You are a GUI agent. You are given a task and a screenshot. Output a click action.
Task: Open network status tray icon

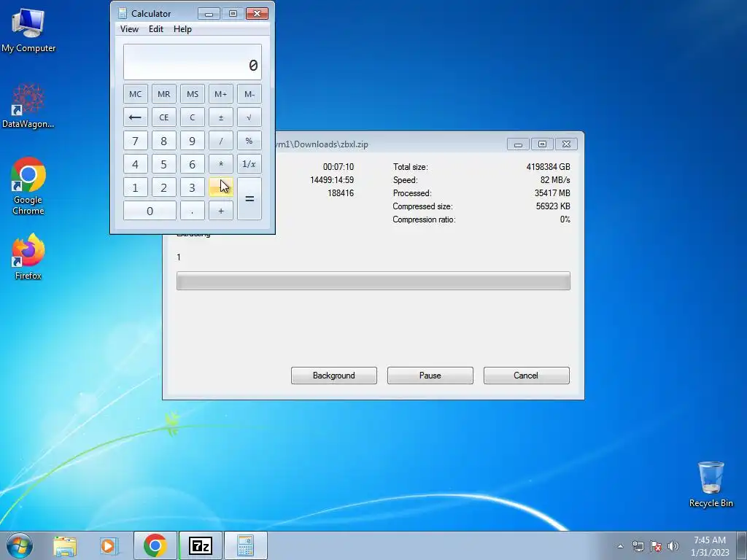638,546
